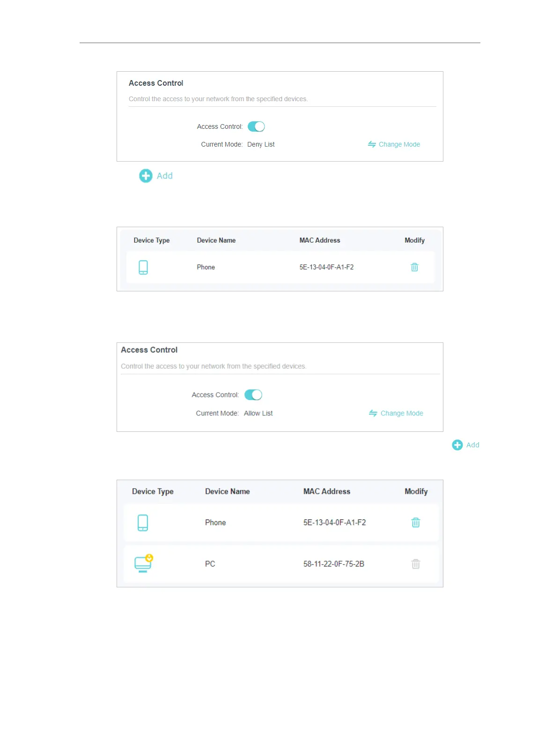The width and height of the screenshot is (560, 741).
Task: Toggle Access Control switch in Deny List panel
Action: [256, 126]
